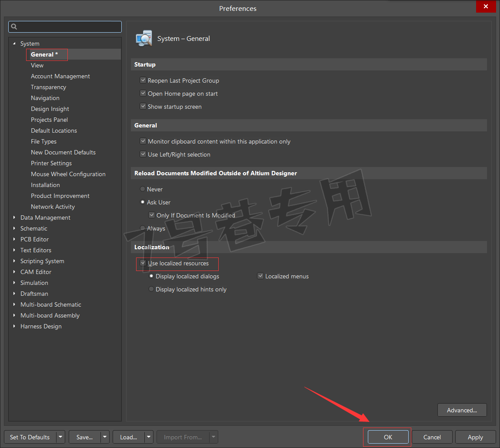Open Default Locations page
The height and width of the screenshot is (448, 500).
pos(54,130)
